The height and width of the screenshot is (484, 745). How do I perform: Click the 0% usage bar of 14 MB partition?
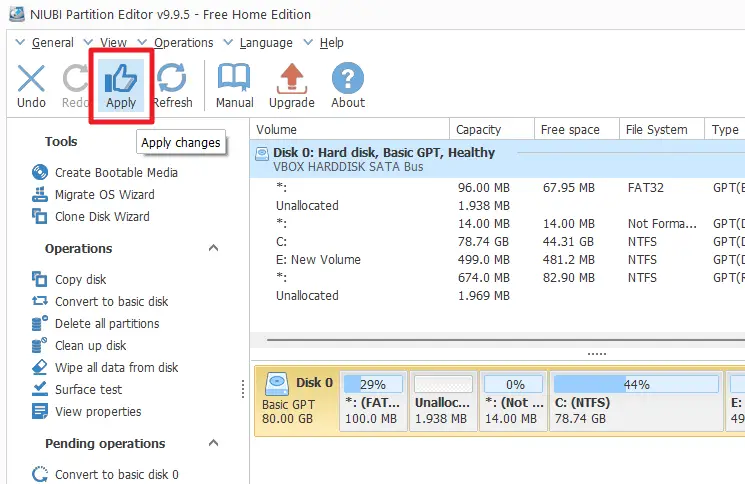coord(513,384)
